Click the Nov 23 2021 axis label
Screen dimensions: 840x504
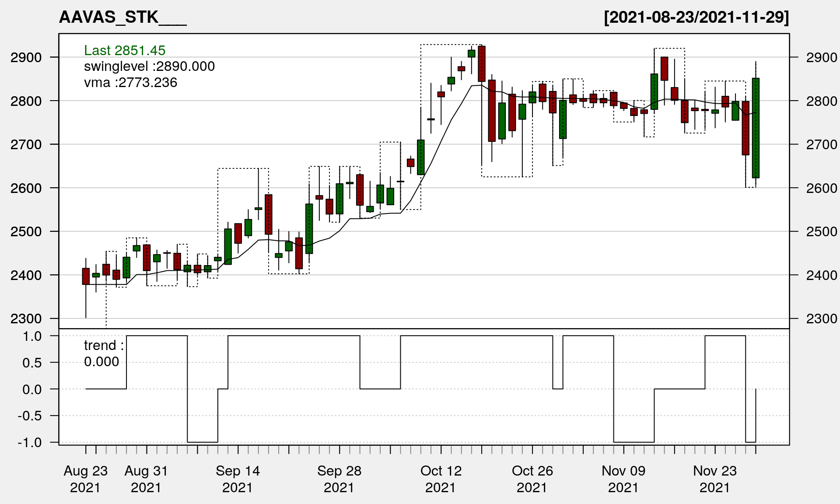(715, 479)
